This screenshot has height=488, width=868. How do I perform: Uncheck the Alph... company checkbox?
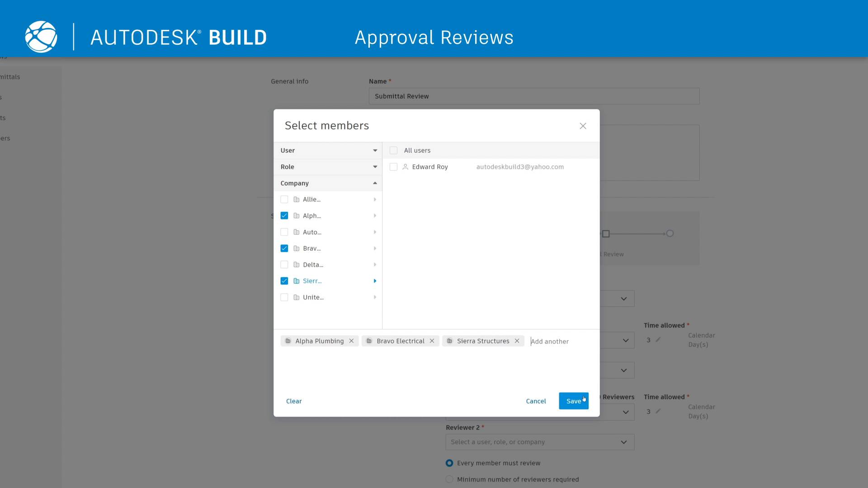284,216
